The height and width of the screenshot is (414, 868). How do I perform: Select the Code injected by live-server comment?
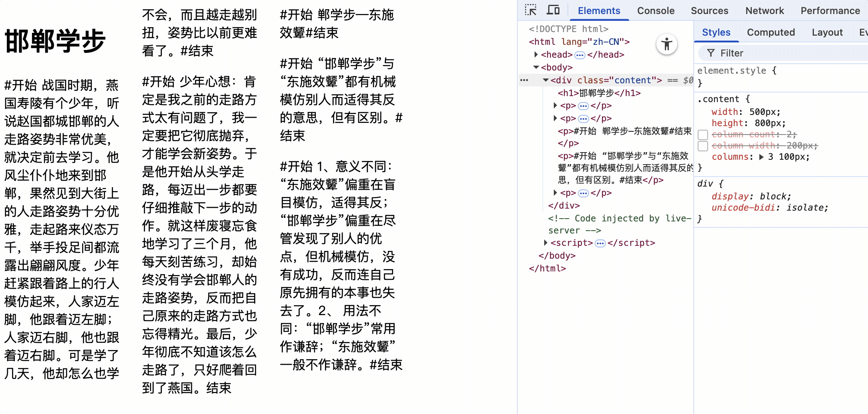coord(620,224)
